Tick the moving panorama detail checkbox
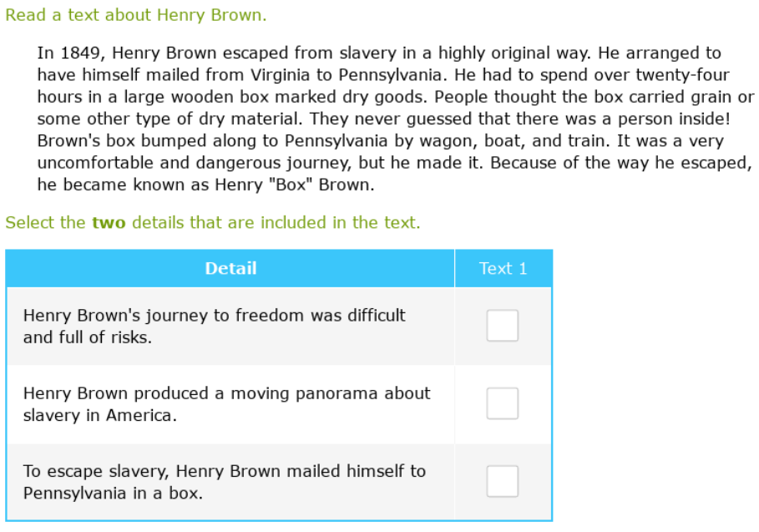The height and width of the screenshot is (532, 759). click(x=503, y=403)
